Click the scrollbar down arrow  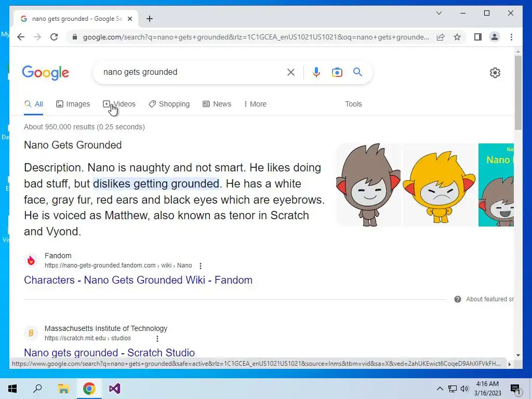(x=518, y=355)
